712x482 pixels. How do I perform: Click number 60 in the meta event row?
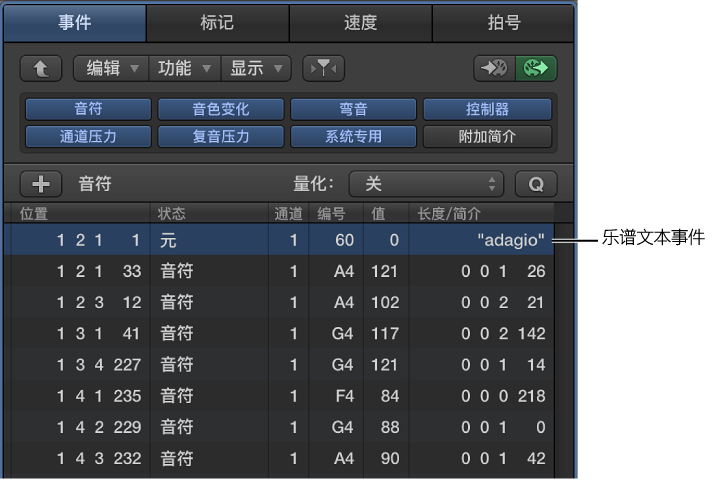tap(345, 240)
